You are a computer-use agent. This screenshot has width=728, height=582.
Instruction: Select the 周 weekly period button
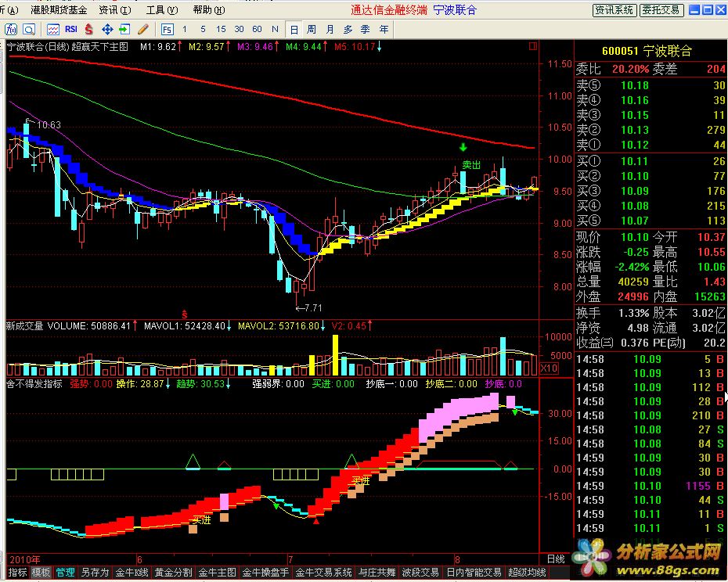tap(312, 29)
